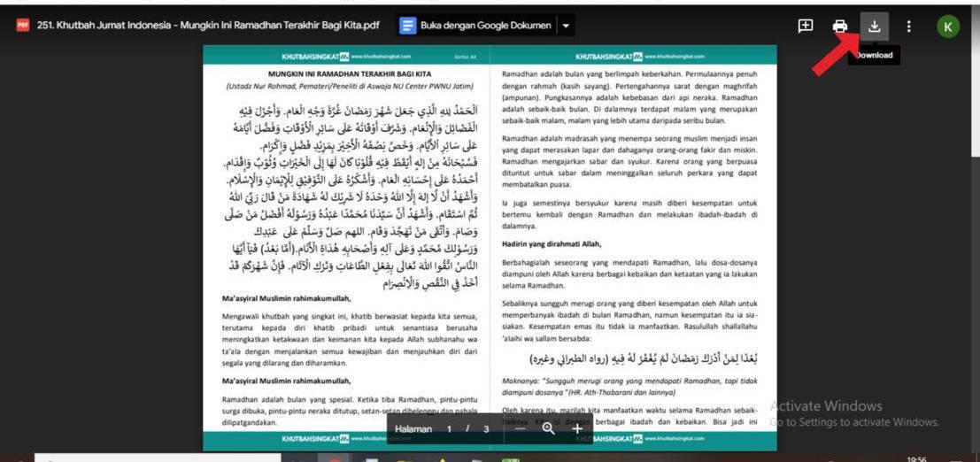Open the three-dot more actions menu

click(908, 27)
